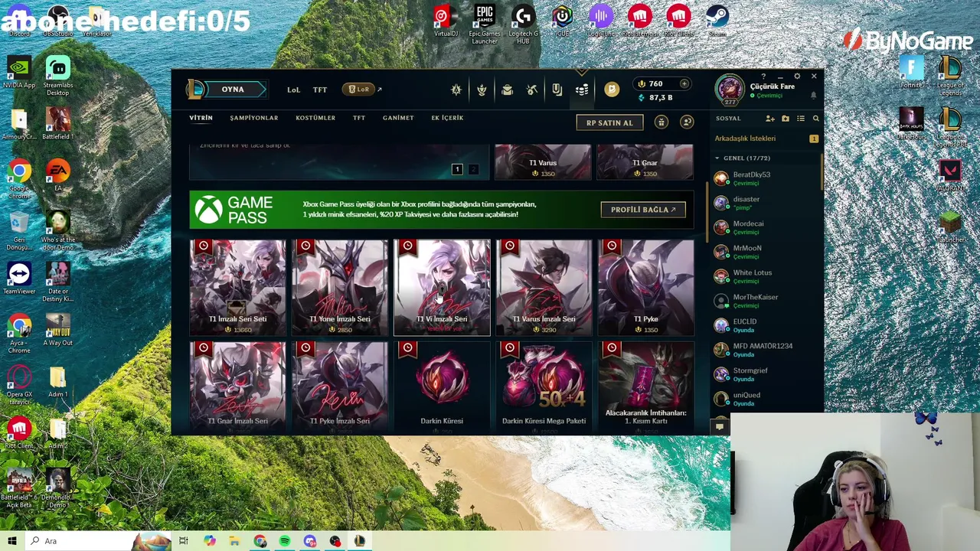The width and height of the screenshot is (980, 551).
Task: Select the T1 Gnar featured skin card
Action: (645, 162)
